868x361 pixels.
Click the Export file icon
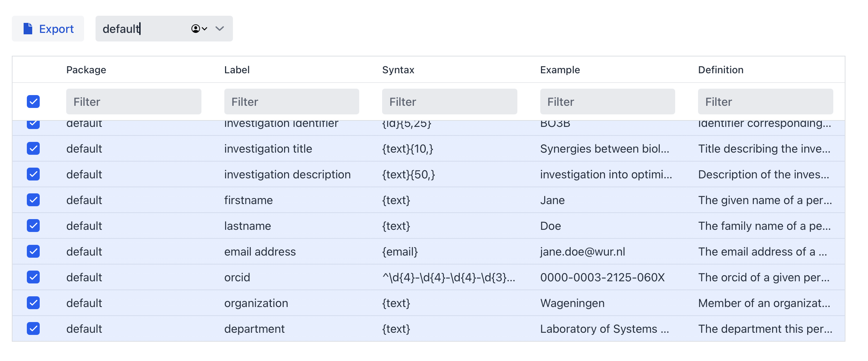28,29
